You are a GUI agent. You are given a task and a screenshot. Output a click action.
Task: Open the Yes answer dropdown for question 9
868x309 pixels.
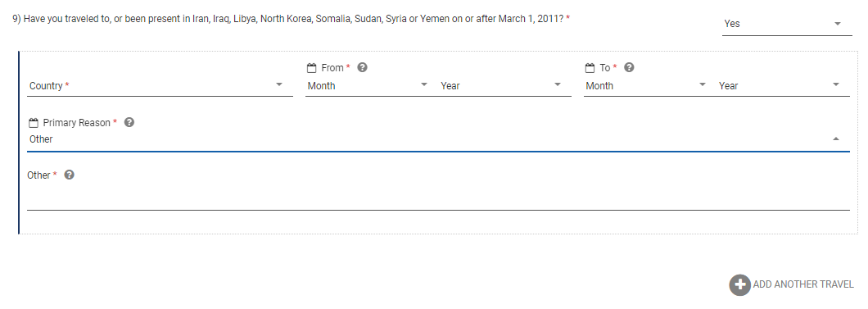tap(787, 24)
